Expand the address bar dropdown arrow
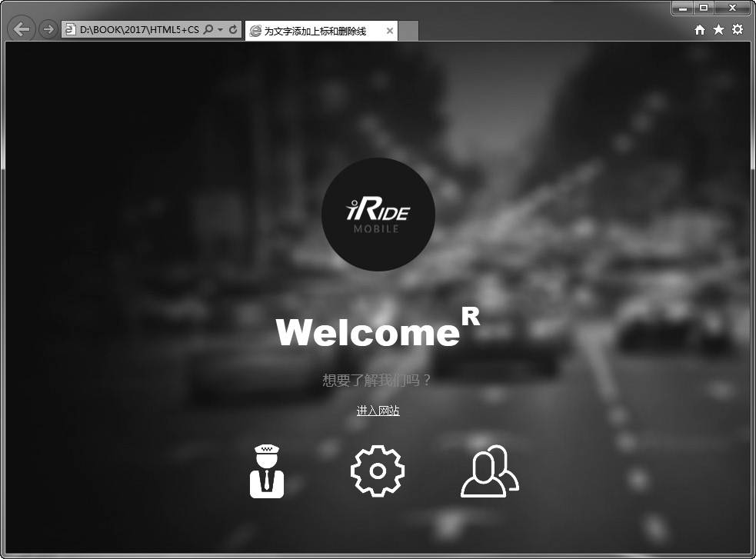Image resolution: width=756 pixels, height=559 pixels. [220, 30]
